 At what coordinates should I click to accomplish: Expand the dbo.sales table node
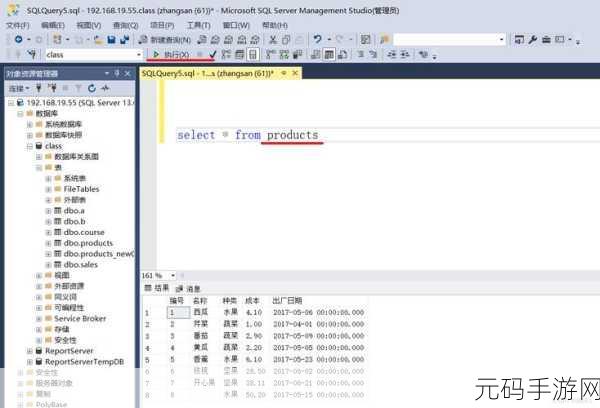tap(48, 265)
